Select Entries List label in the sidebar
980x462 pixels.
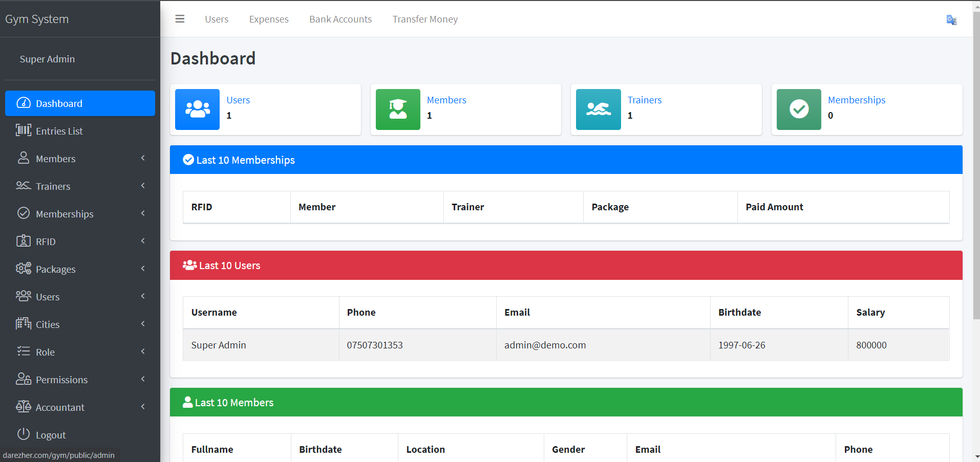(x=59, y=131)
